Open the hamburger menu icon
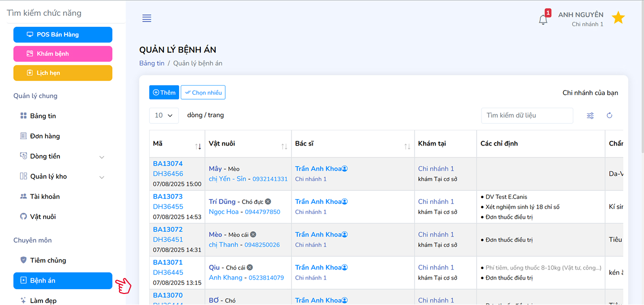 [x=147, y=19]
